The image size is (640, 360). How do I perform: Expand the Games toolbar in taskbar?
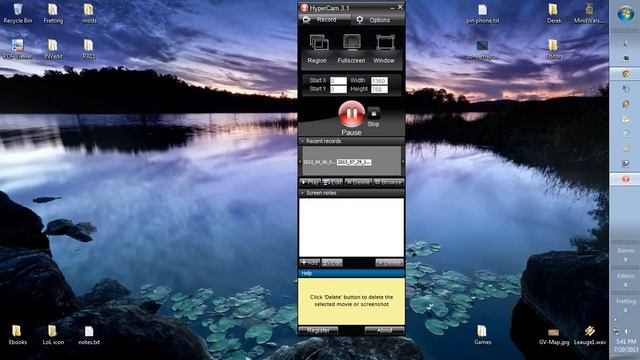[625, 260]
